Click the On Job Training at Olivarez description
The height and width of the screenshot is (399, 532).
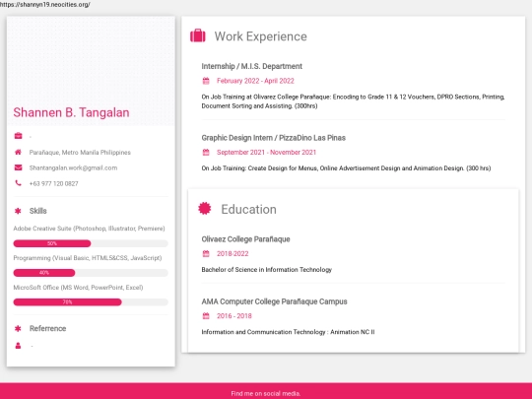pos(354,101)
